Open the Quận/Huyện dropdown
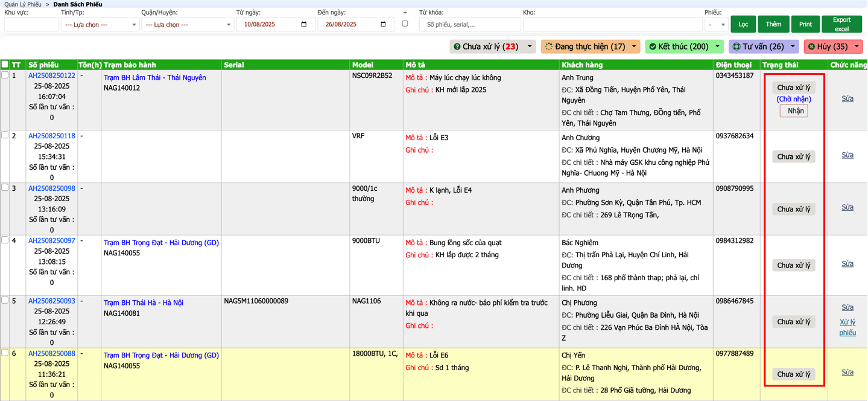The width and height of the screenshot is (868, 401). pyautogui.click(x=187, y=25)
